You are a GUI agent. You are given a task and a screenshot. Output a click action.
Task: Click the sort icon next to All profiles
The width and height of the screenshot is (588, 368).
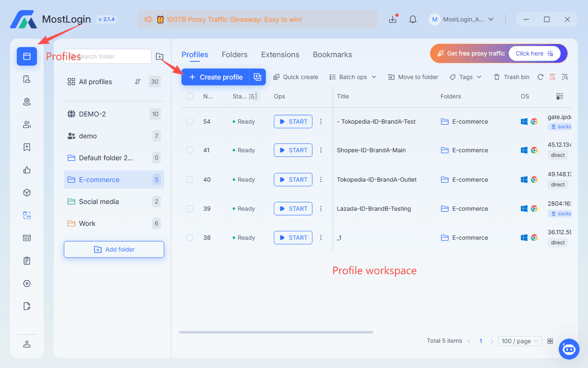(x=138, y=82)
